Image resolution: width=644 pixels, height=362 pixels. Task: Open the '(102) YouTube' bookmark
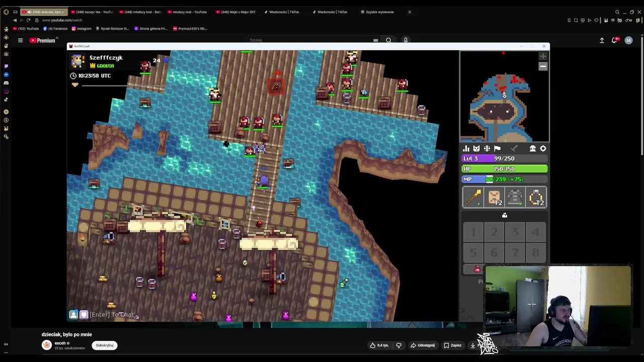pos(26,29)
